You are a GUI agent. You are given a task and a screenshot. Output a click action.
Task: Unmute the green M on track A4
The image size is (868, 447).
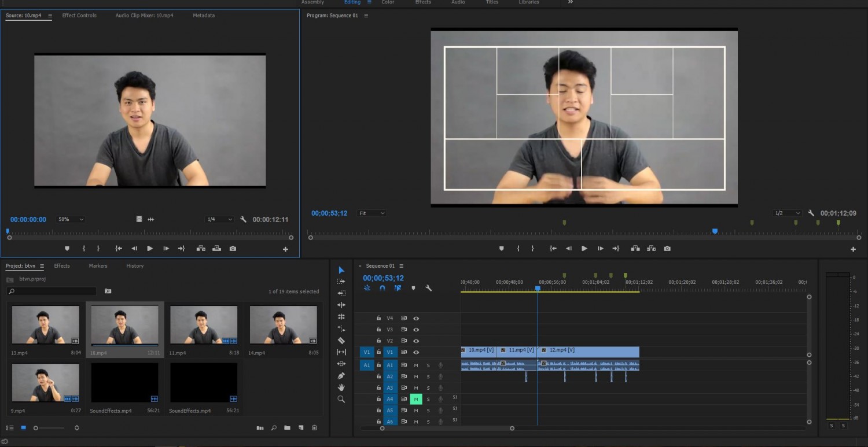click(416, 399)
